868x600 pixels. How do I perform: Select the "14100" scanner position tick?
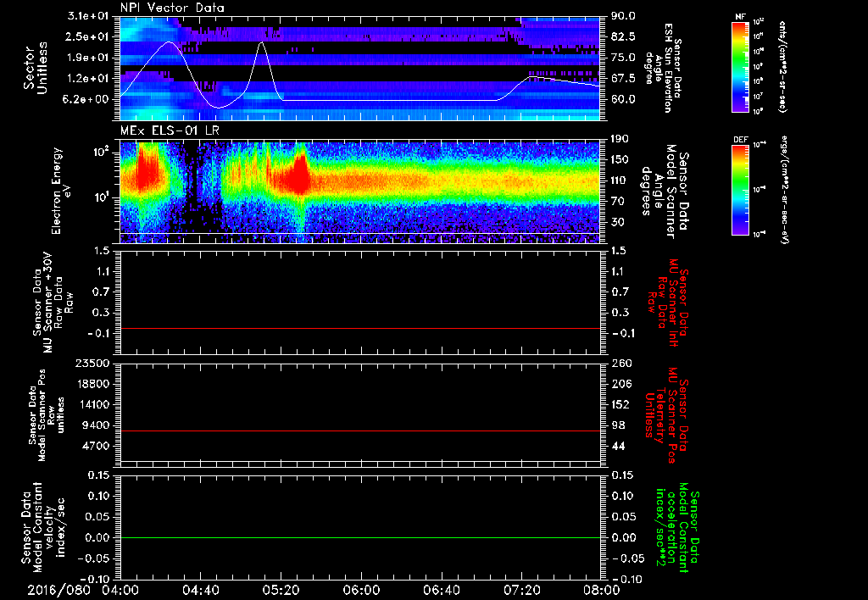93,404
